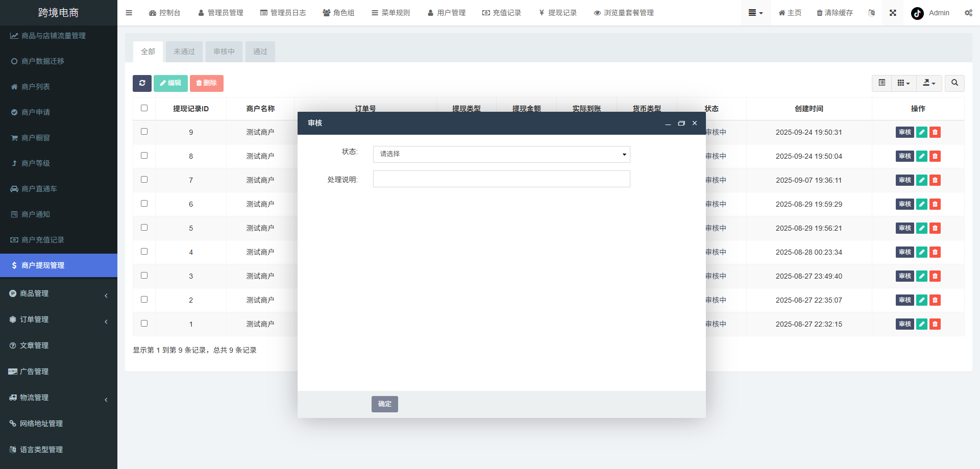
Task: Click the toggle-view list icon near search
Action: (x=881, y=83)
